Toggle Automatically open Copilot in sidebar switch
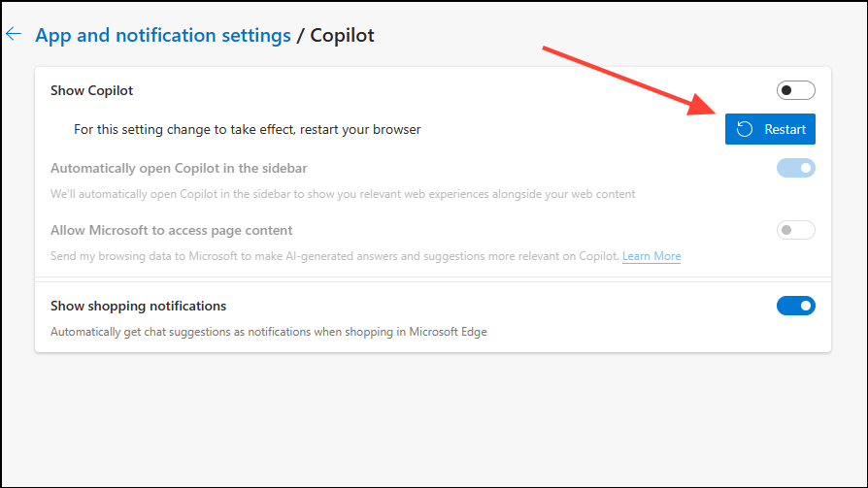868x488 pixels. click(x=795, y=169)
